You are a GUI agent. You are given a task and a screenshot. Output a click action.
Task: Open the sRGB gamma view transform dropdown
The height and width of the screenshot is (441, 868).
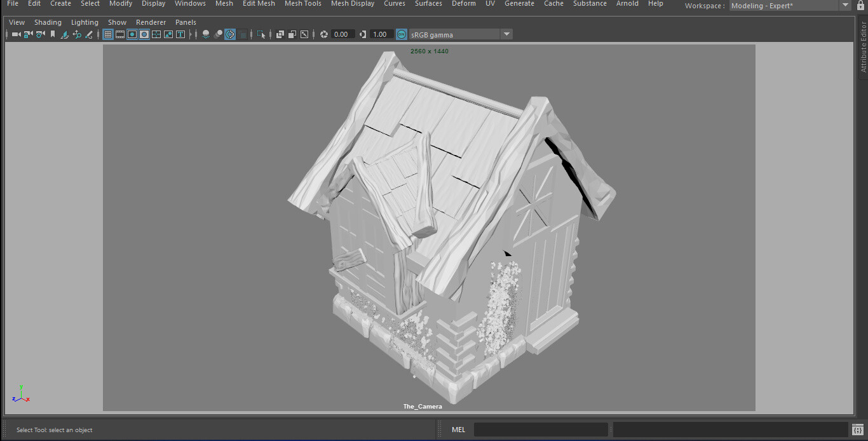point(506,34)
